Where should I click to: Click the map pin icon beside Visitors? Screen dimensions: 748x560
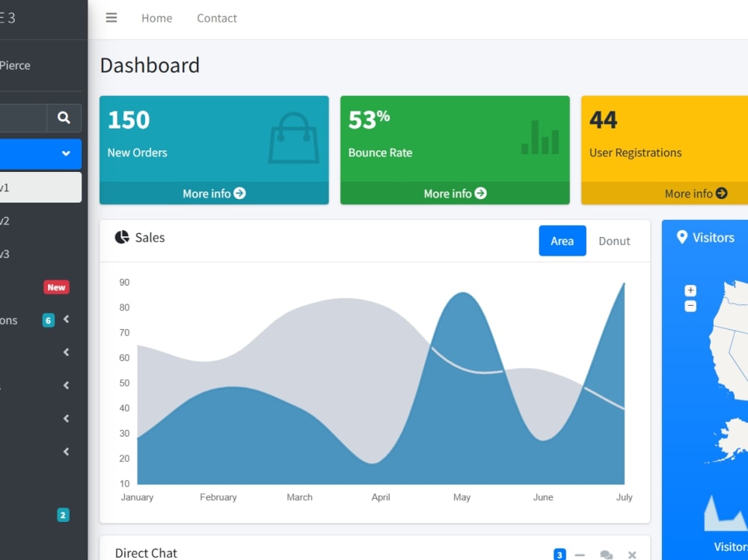click(682, 237)
